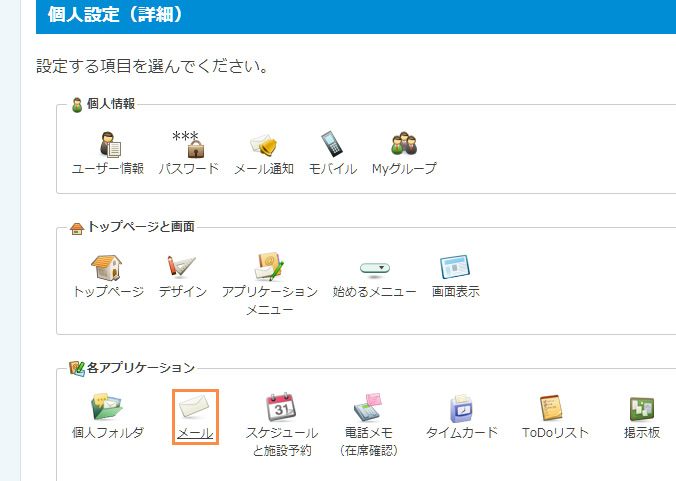Click the Myグループ text link
This screenshot has width=676, height=481.
point(404,169)
